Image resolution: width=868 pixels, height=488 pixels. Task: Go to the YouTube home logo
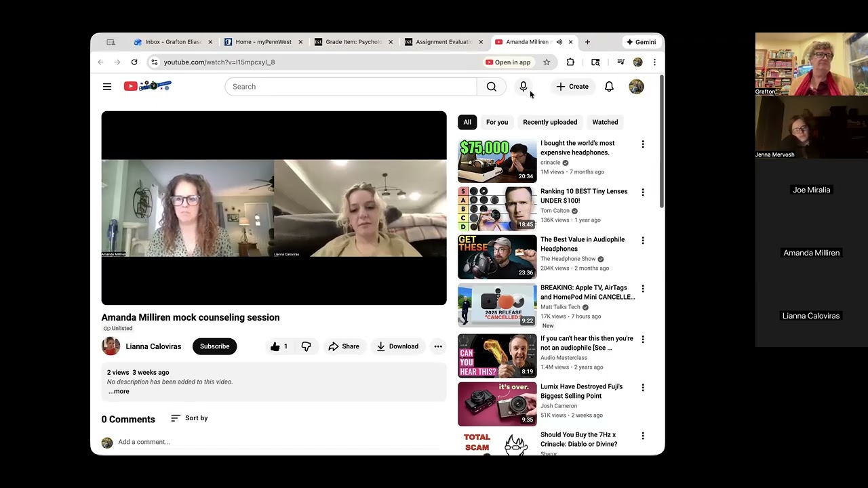(x=148, y=86)
